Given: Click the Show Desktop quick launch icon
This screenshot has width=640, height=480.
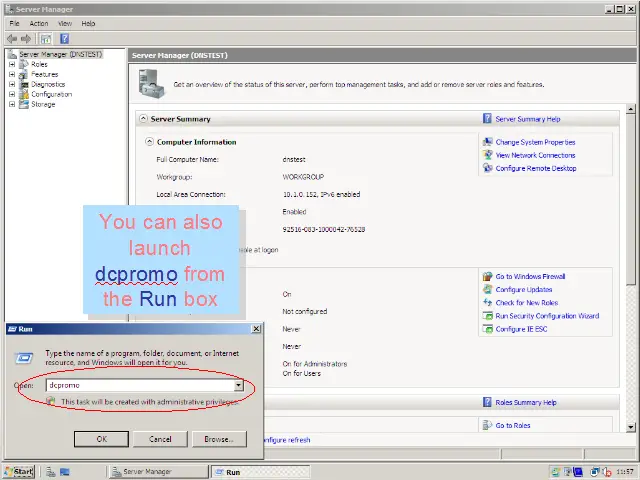Looking at the screenshot, I should [64, 472].
